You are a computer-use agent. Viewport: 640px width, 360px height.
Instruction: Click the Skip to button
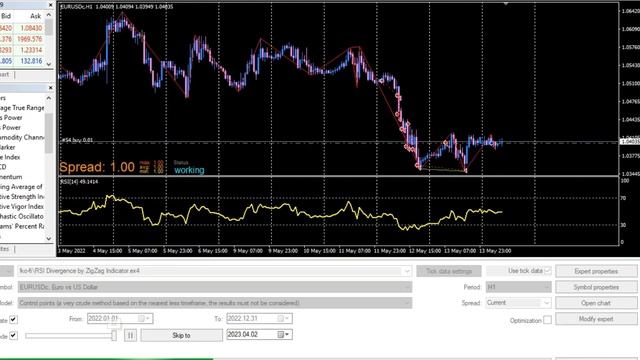[181, 336]
